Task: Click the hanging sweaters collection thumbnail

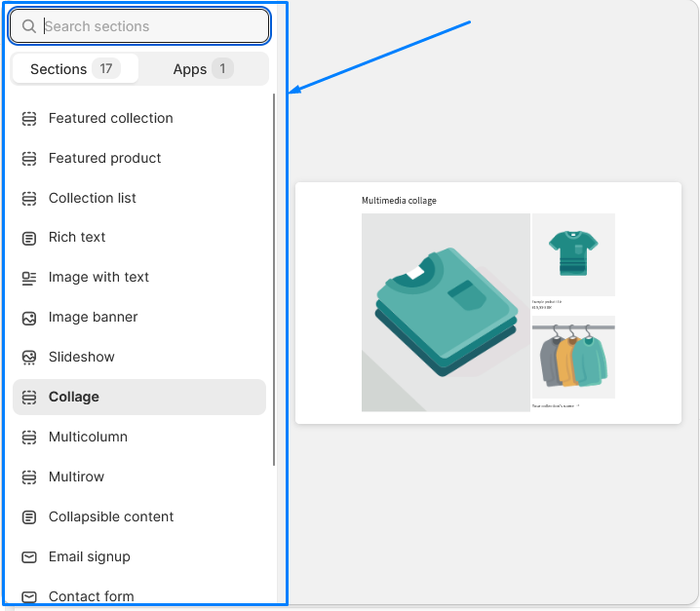Action: tap(573, 357)
